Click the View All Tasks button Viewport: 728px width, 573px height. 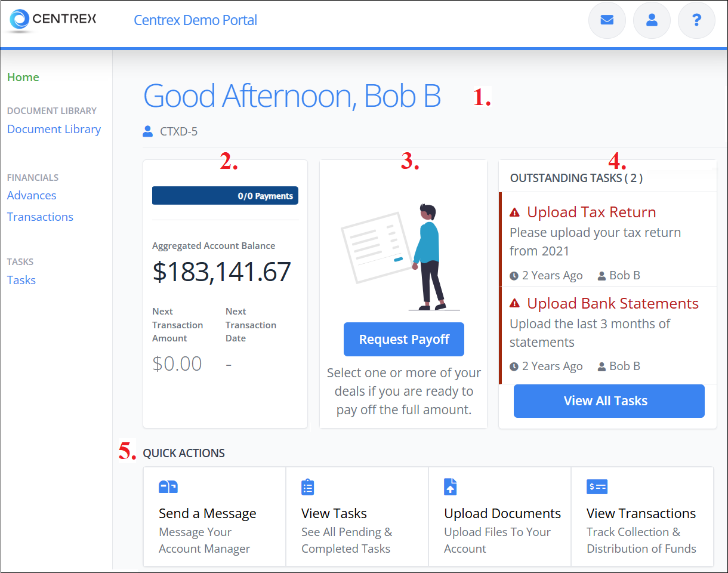(609, 401)
